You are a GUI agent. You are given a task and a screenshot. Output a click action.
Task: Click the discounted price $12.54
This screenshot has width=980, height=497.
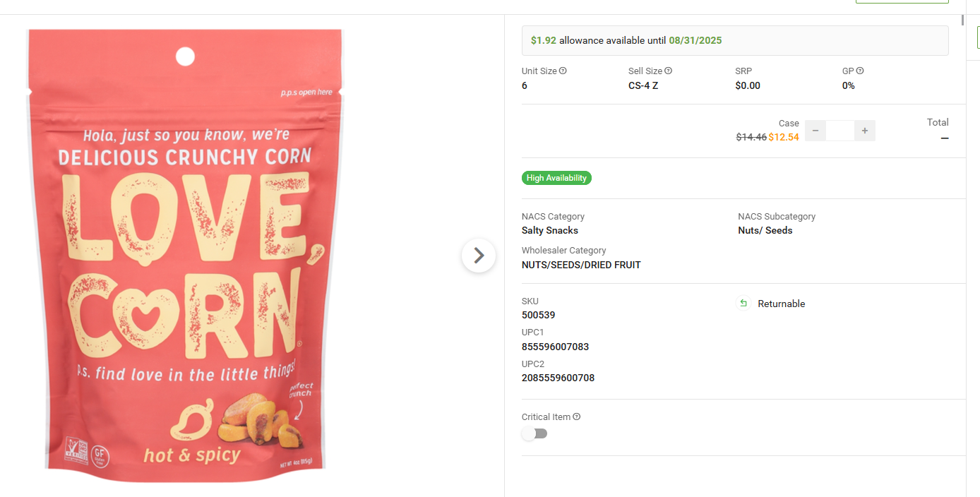click(x=784, y=137)
